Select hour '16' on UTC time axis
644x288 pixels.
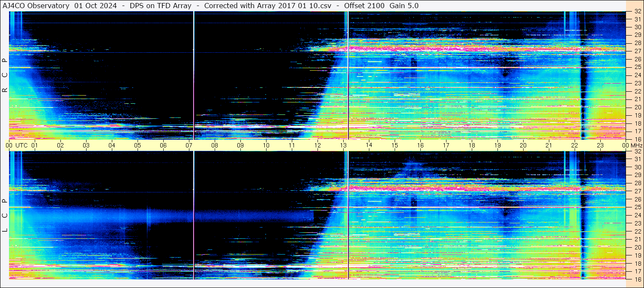tap(420, 145)
